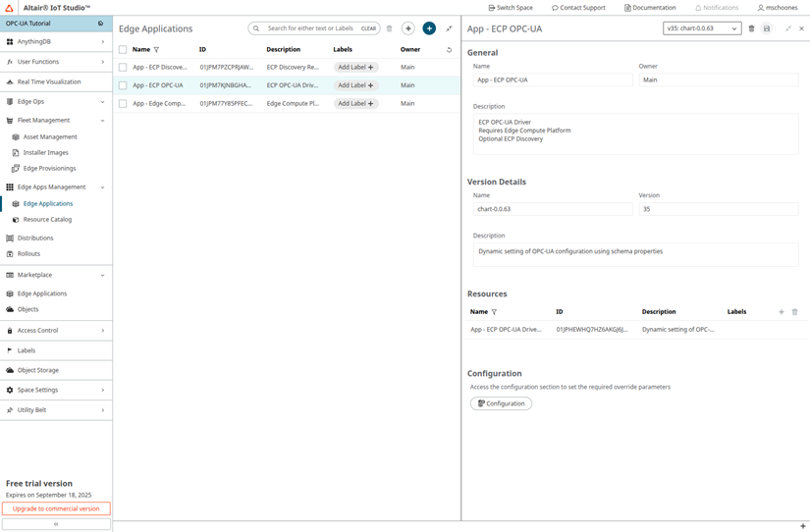Screen dimensions: 810x532
Task: Open Rollouts
Action: click(28, 254)
